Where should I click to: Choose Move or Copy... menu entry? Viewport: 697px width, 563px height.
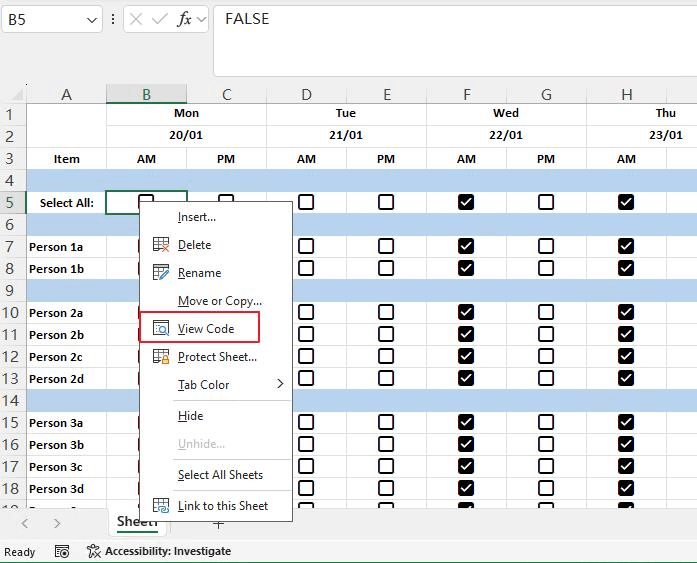click(x=216, y=301)
